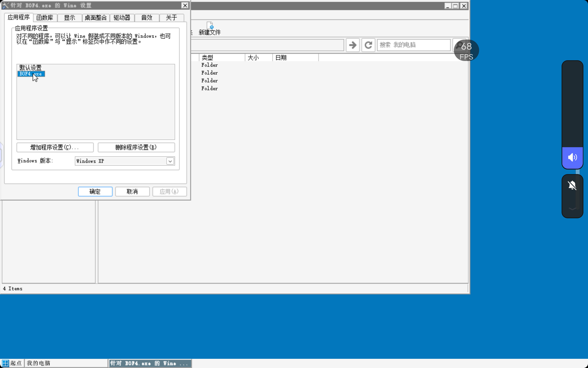Select BOF4.exe in the application list

click(x=31, y=74)
